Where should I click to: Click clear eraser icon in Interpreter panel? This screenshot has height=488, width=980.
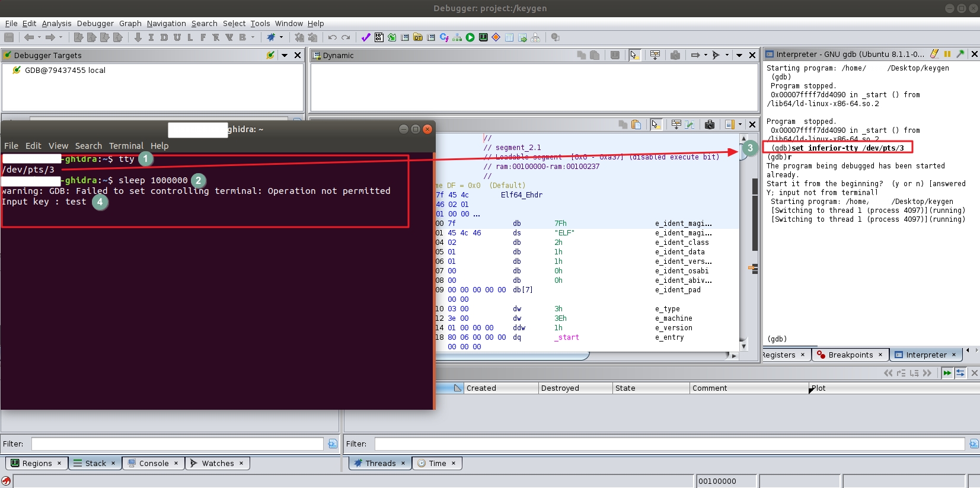pos(934,54)
